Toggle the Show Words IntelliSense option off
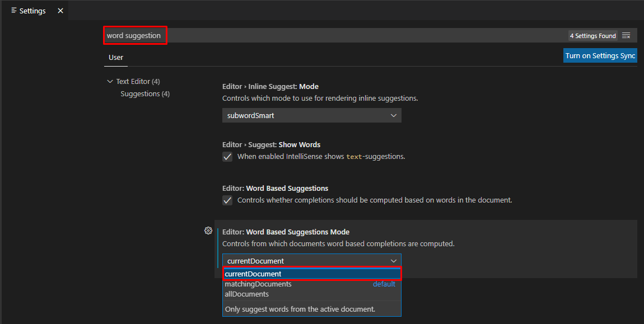Screen dimensions: 644x324 point(227,157)
